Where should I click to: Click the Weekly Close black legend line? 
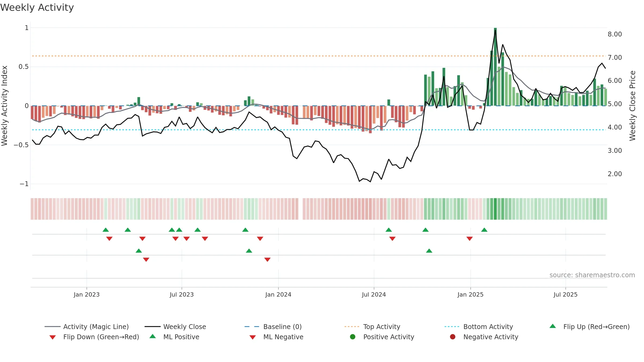click(x=152, y=327)
